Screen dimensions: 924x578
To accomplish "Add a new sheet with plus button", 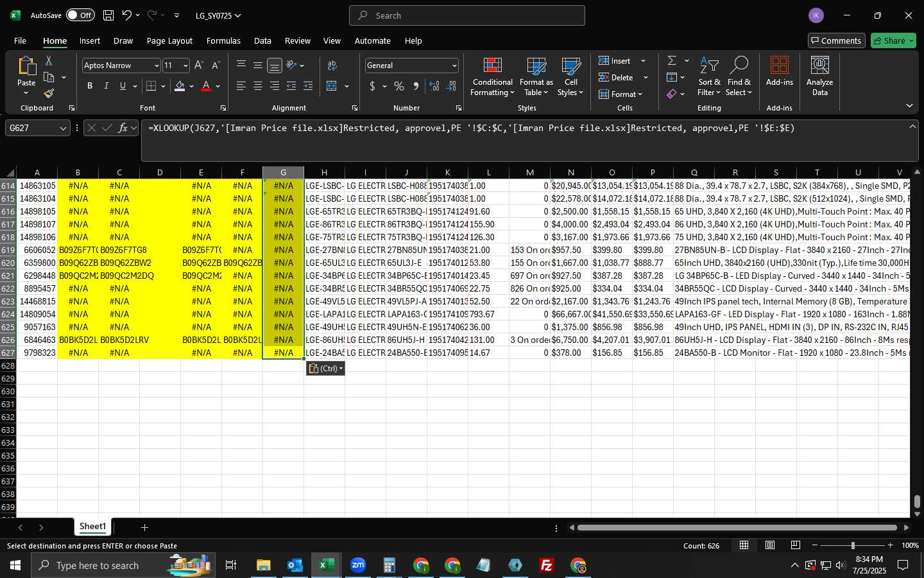I will coord(144,527).
